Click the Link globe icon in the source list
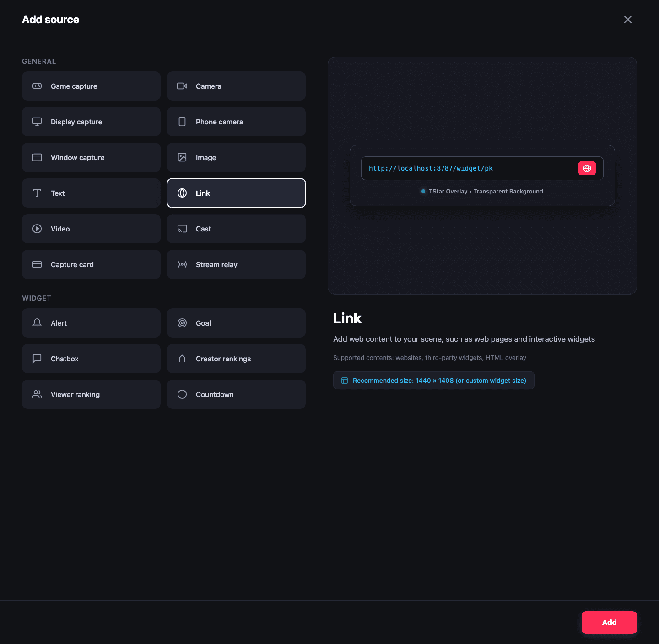The width and height of the screenshot is (659, 644). [x=182, y=193]
